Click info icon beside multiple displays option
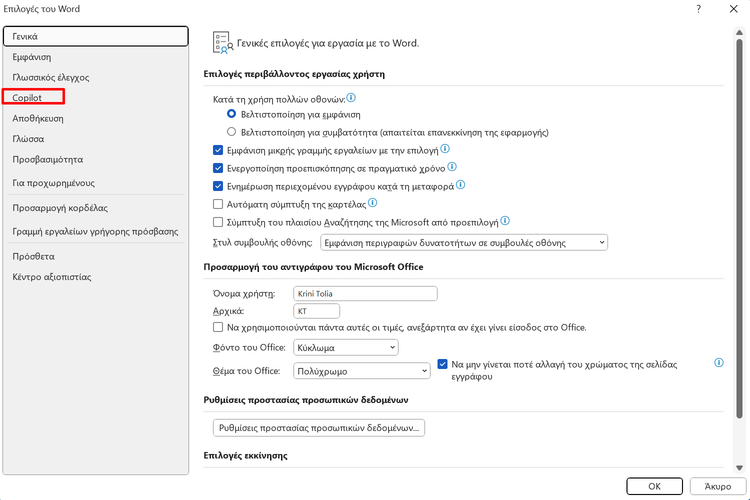The image size is (750, 500). point(351,99)
